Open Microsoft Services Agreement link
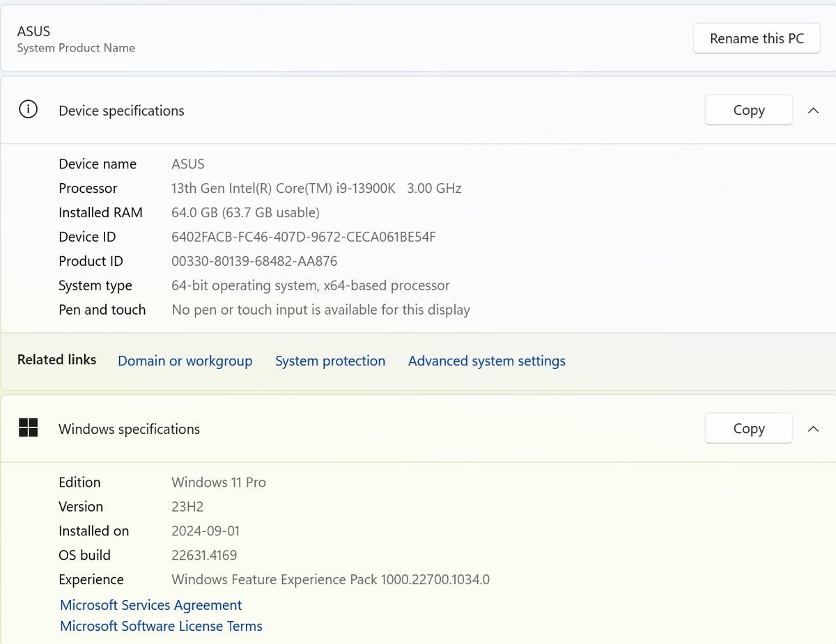 click(x=151, y=605)
